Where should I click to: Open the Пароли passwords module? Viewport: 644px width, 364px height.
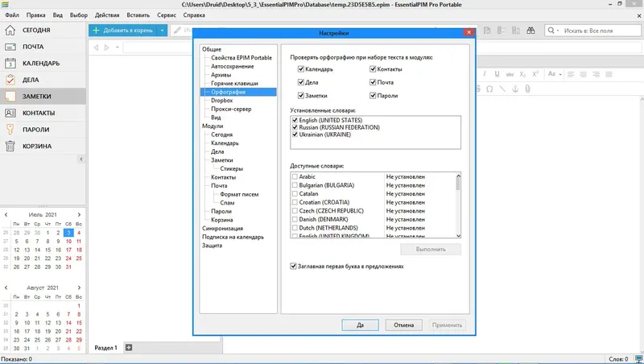[43, 130]
